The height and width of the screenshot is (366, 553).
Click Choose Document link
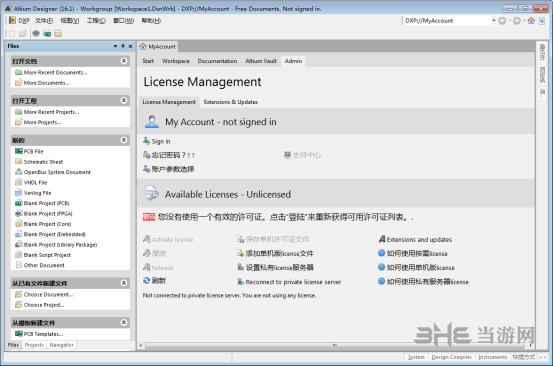click(x=48, y=294)
